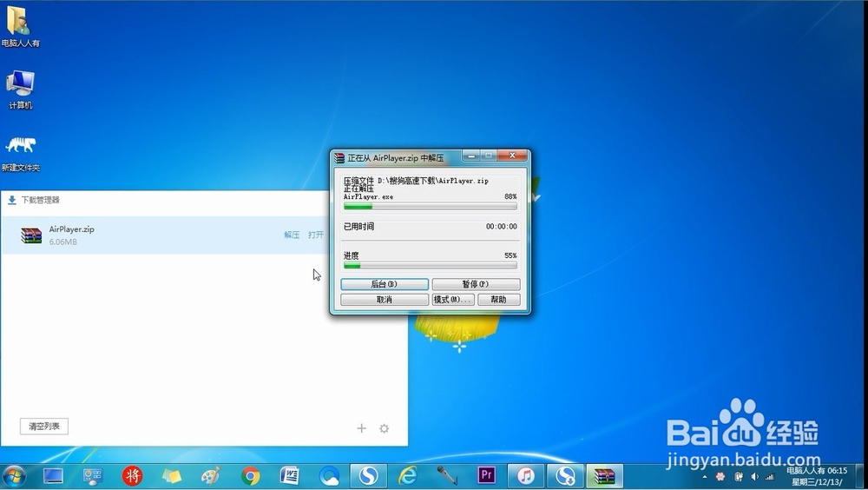868x490 pixels.
Task: Open iTunes music icon in taskbar
Action: 526,476
